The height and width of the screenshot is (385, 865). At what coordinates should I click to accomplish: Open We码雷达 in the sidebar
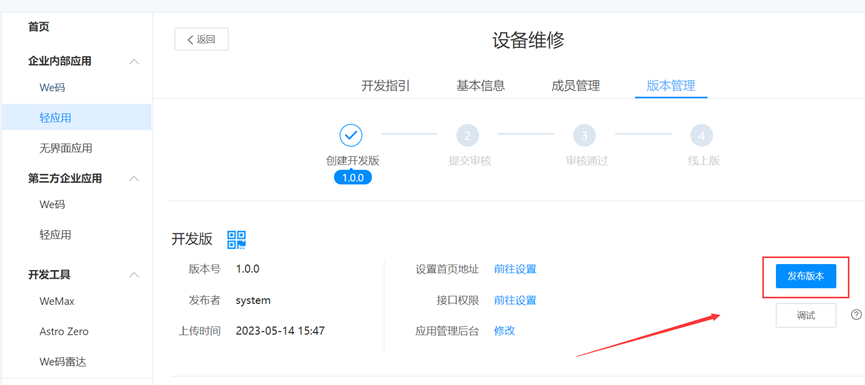(63, 362)
